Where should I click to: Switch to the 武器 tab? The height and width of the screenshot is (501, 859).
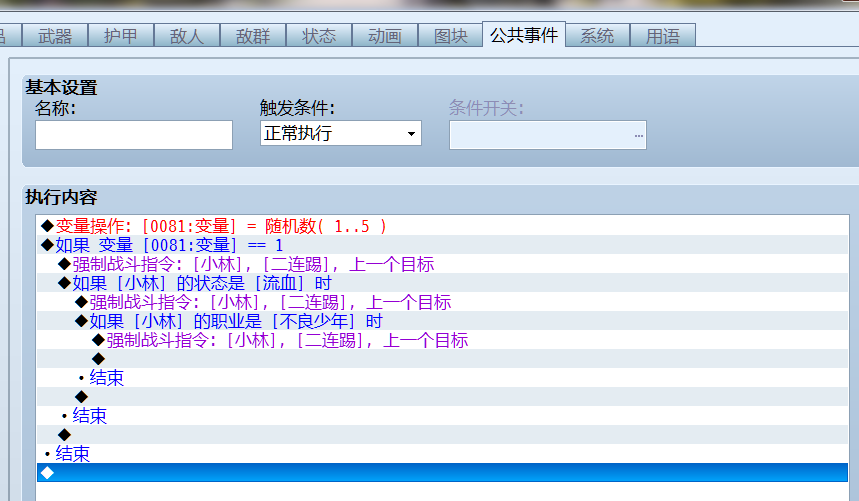(55, 36)
